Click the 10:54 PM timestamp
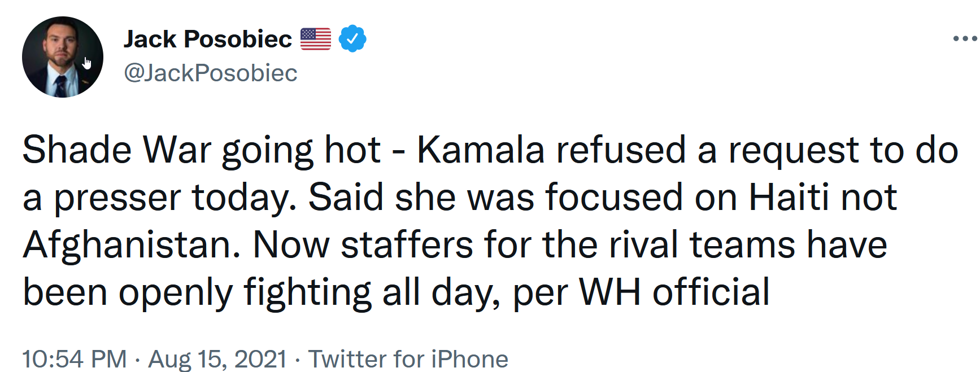The height and width of the screenshot is (372, 980). 75,359
